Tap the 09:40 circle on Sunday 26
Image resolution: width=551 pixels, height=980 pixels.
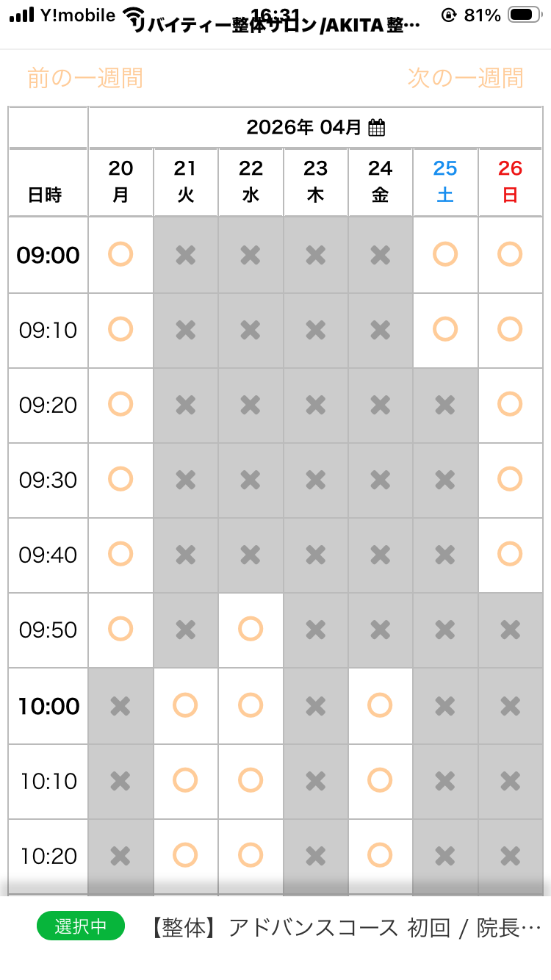(510, 555)
